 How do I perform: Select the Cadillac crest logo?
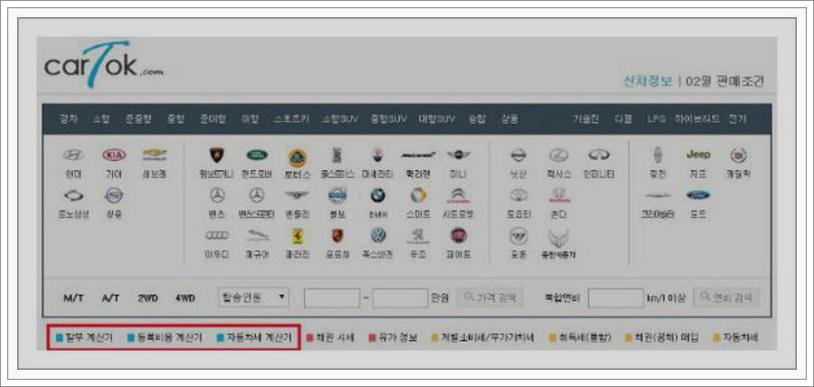738,155
